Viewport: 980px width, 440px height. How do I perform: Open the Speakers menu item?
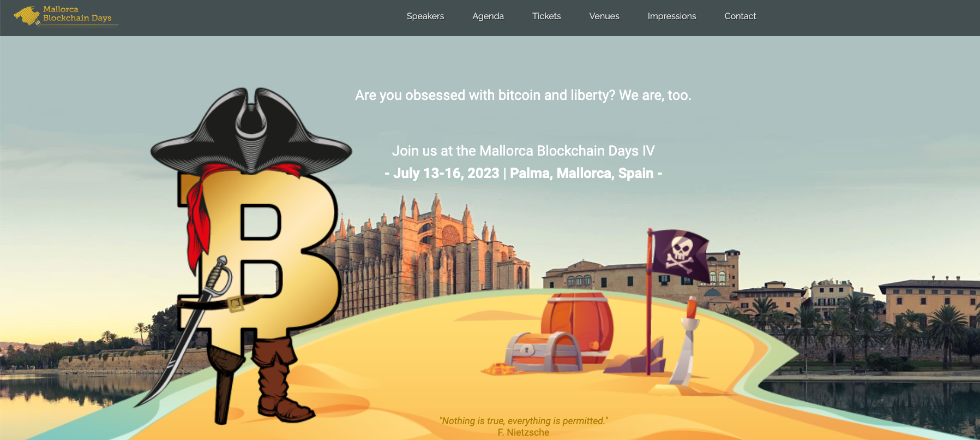tap(425, 16)
